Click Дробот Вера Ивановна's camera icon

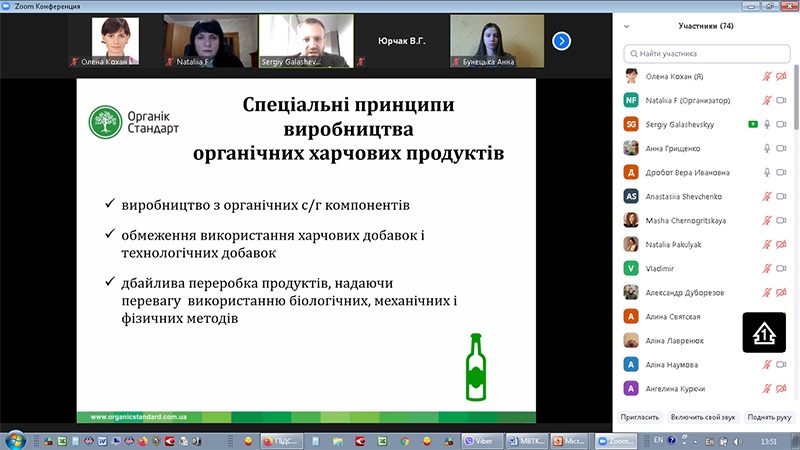(x=781, y=172)
